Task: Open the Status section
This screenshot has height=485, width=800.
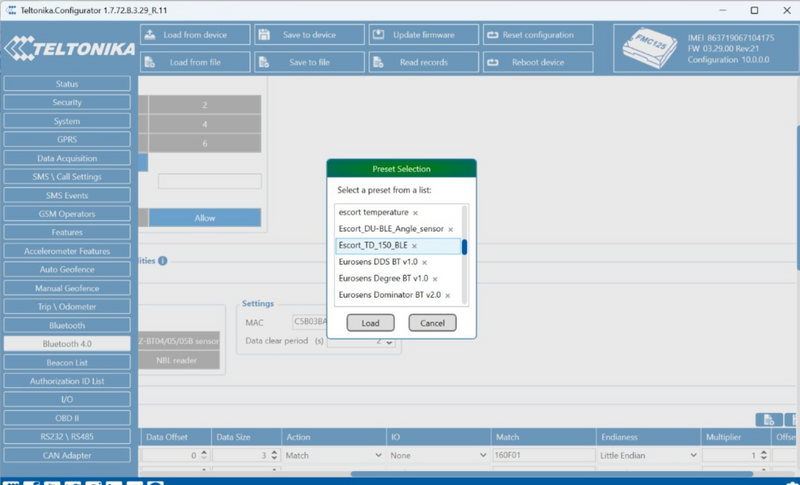Action: coord(67,84)
